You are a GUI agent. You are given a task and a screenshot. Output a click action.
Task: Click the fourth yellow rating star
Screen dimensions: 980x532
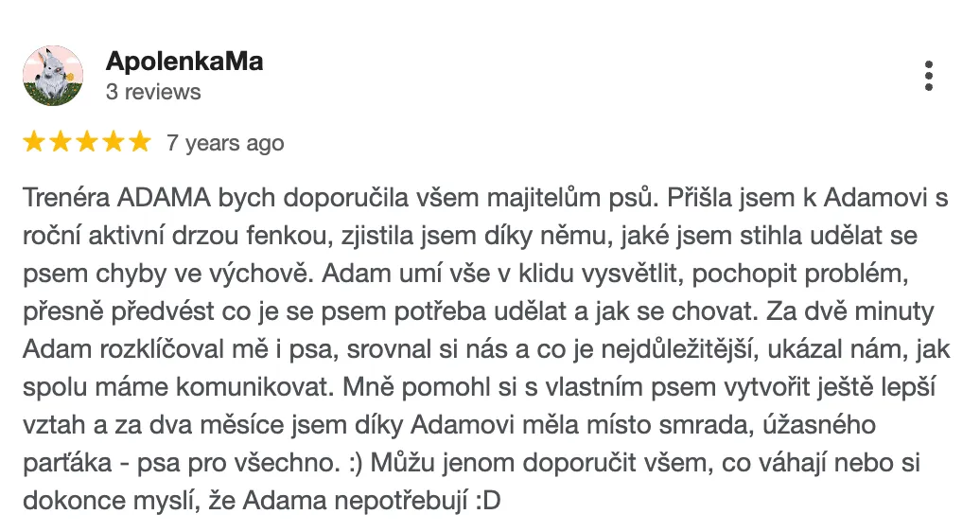click(113, 142)
